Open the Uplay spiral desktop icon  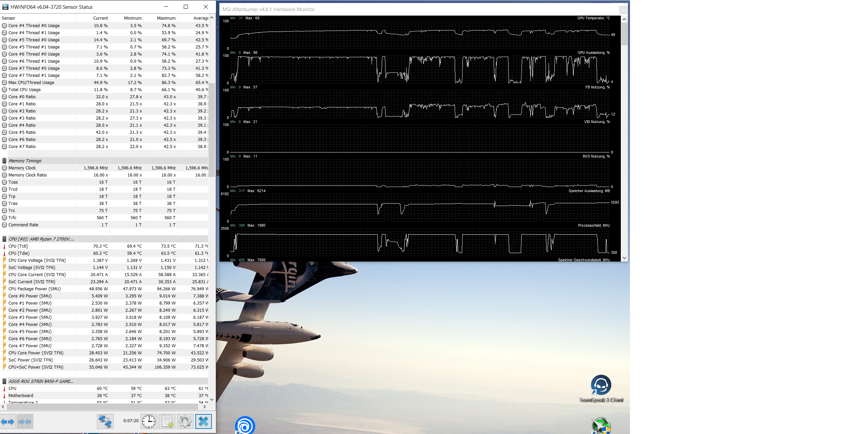click(245, 426)
